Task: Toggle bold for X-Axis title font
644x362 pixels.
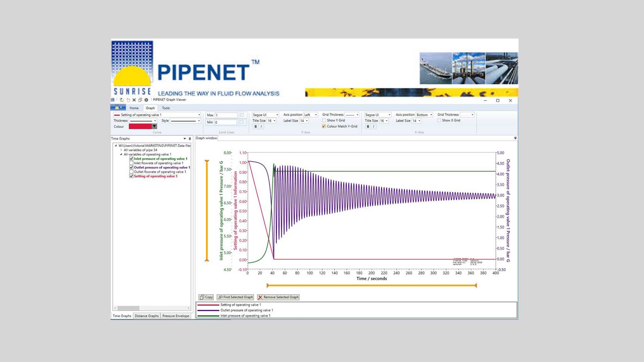Action: [x=368, y=127]
